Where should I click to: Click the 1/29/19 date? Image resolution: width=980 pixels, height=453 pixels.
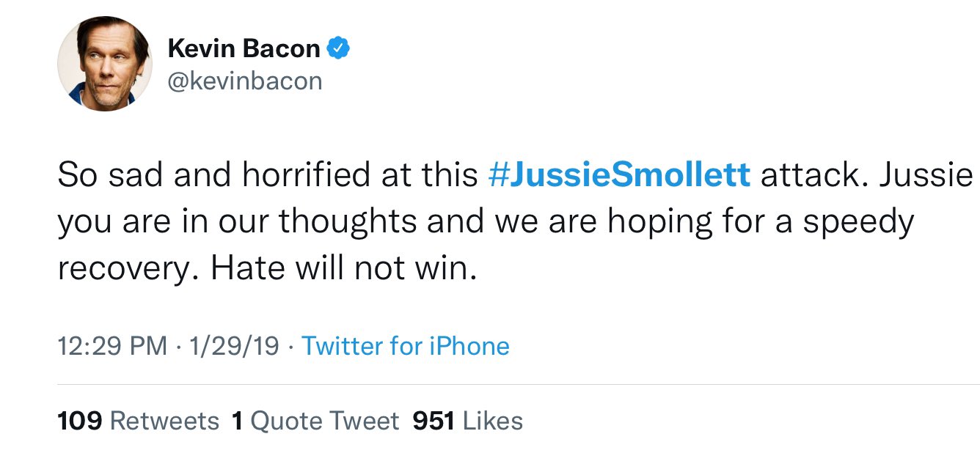pyautogui.click(x=234, y=346)
